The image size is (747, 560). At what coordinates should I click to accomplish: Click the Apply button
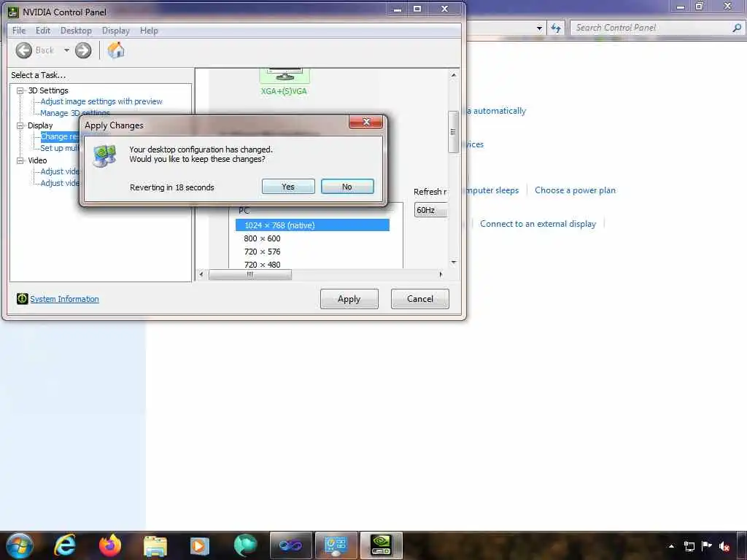coord(349,299)
